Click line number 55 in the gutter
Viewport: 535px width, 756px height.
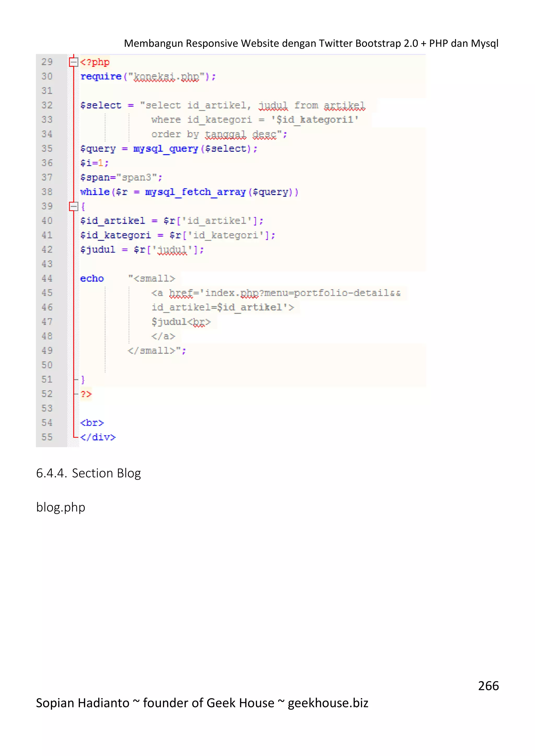tap(47, 437)
